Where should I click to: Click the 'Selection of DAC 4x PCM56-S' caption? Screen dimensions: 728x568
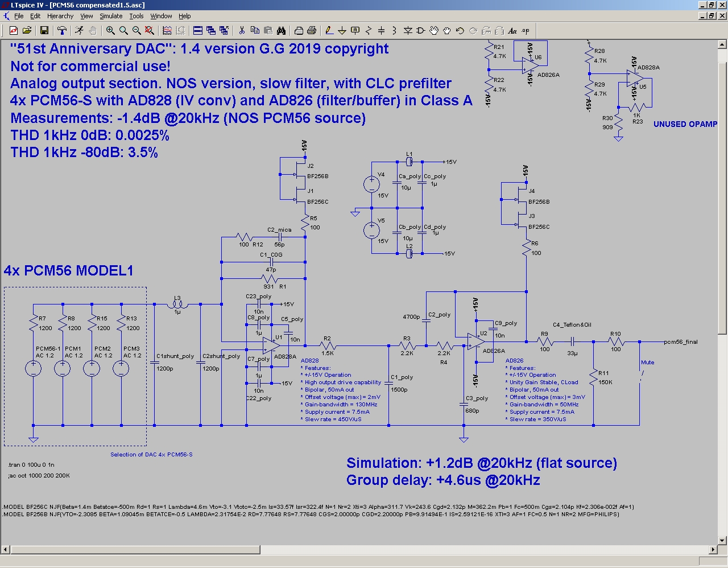tap(151, 454)
